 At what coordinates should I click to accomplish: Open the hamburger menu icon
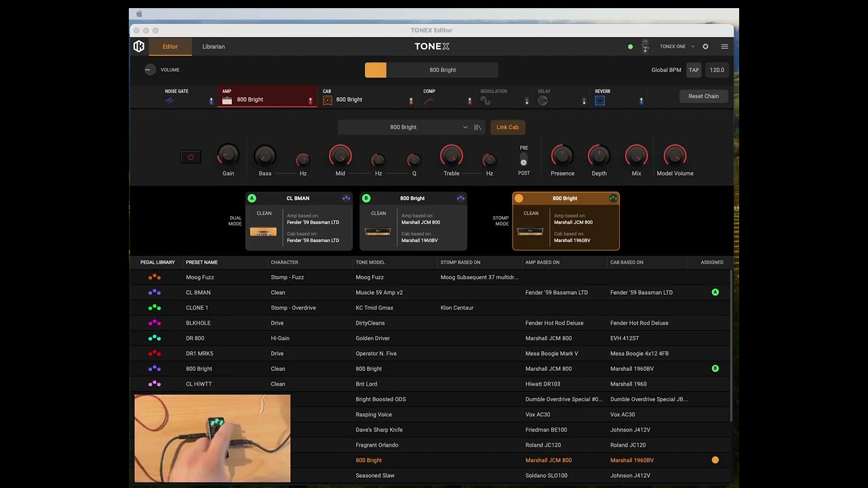click(x=724, y=47)
